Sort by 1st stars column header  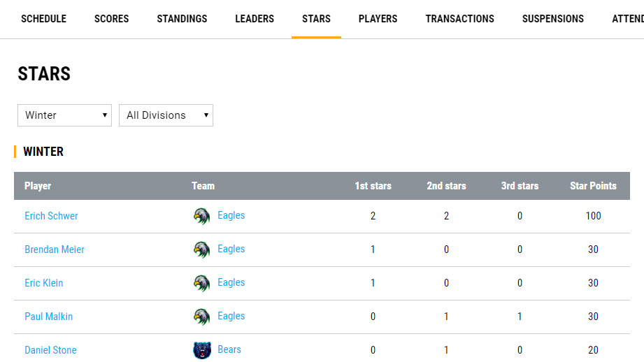pos(373,186)
